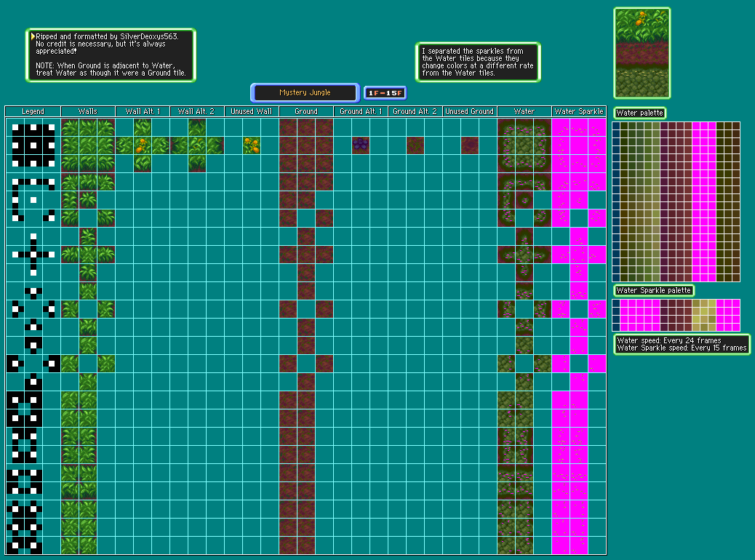Select the Walls column header
Image resolution: width=755 pixels, height=560 pixels.
pyautogui.click(x=87, y=112)
